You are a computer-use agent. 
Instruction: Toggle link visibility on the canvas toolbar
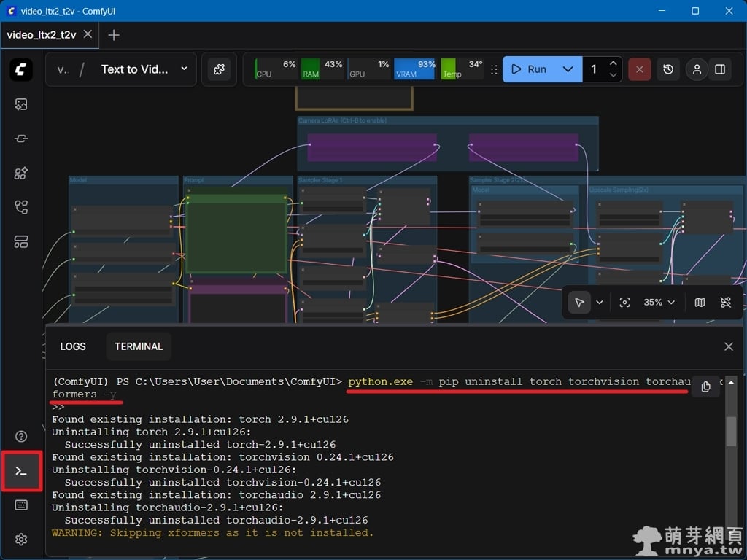click(x=725, y=302)
